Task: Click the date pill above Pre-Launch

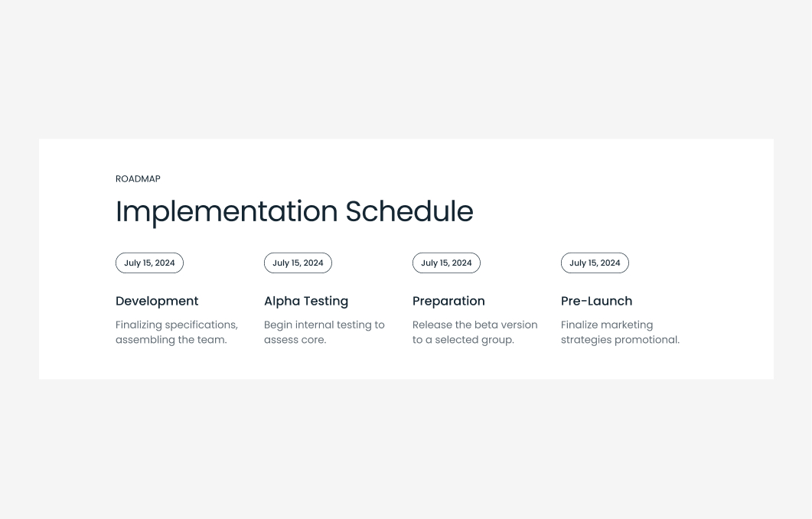Action: 595,263
